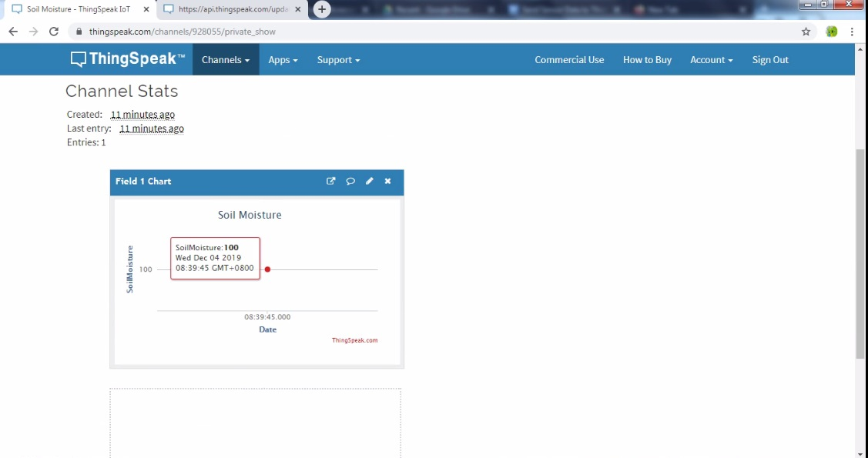Open the Support dropdown
The height and width of the screenshot is (458, 868).
[x=338, y=60]
